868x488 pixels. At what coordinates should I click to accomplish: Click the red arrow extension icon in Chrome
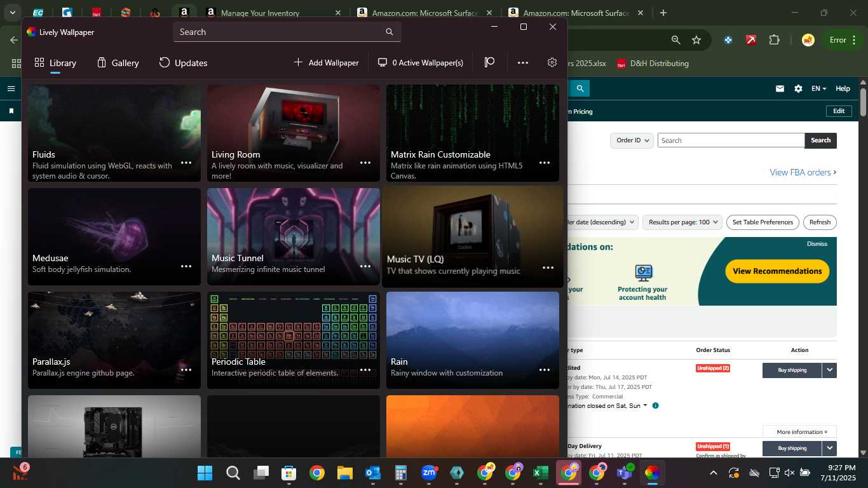tap(751, 40)
